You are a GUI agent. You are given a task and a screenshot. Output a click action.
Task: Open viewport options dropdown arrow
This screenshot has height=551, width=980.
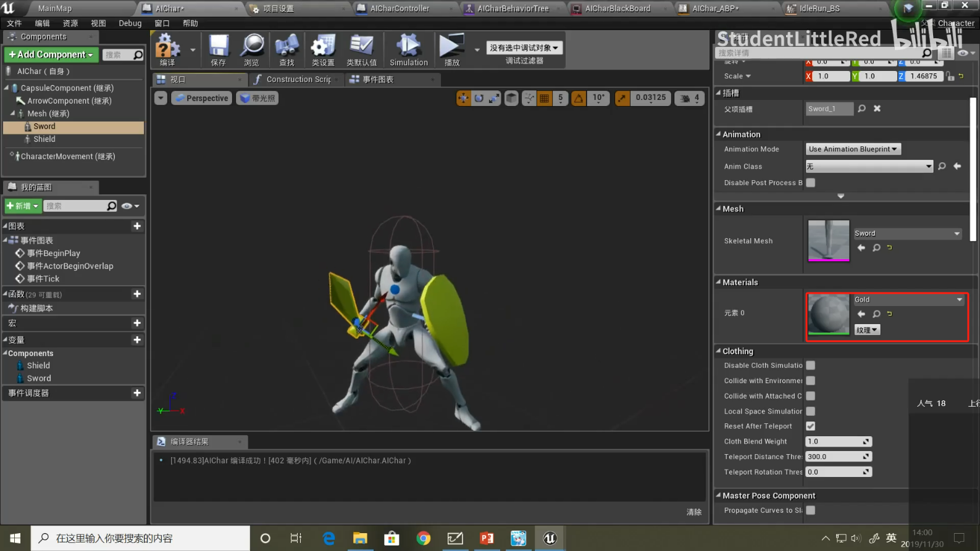pos(161,98)
